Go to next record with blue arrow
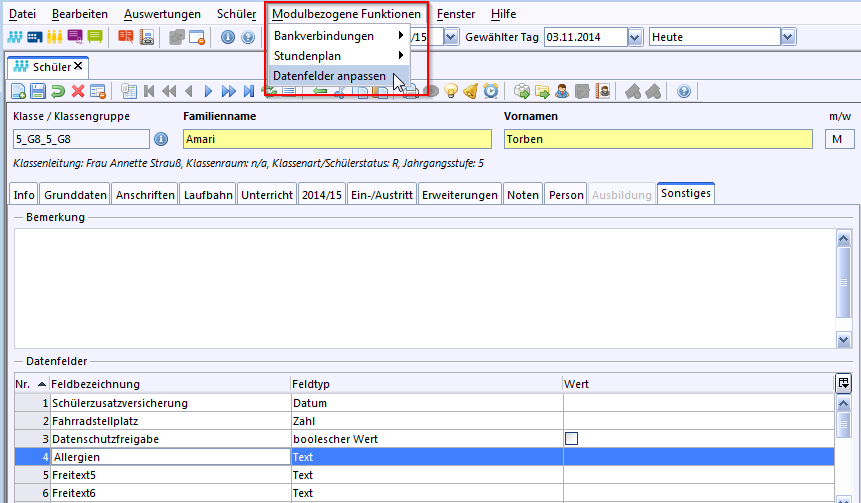This screenshot has height=503, width=861. coord(208,91)
